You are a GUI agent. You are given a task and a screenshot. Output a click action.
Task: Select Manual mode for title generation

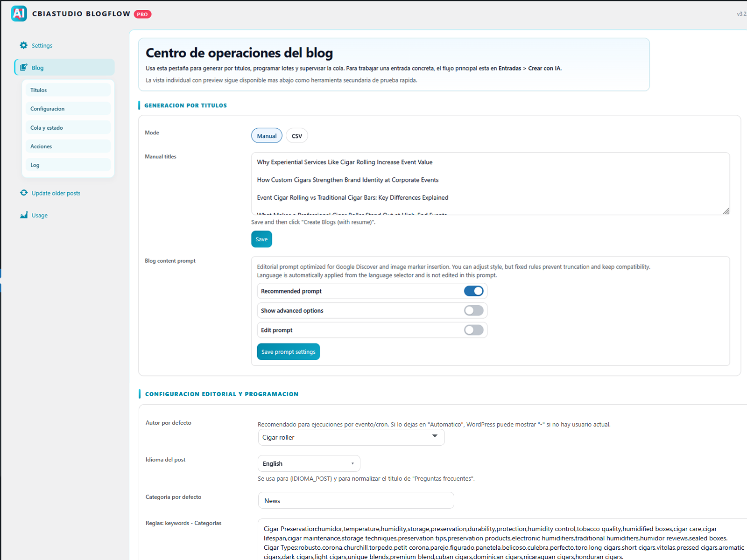(x=267, y=135)
